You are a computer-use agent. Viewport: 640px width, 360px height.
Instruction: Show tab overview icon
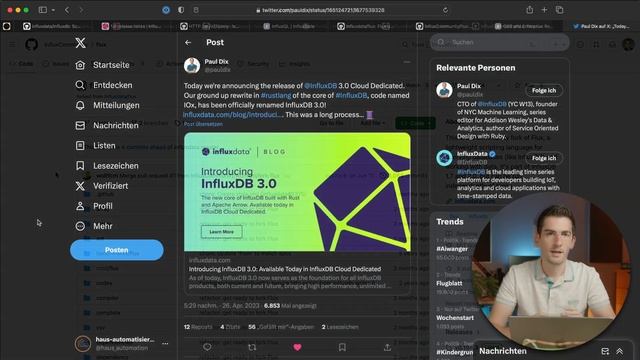pyautogui.click(x=560, y=10)
